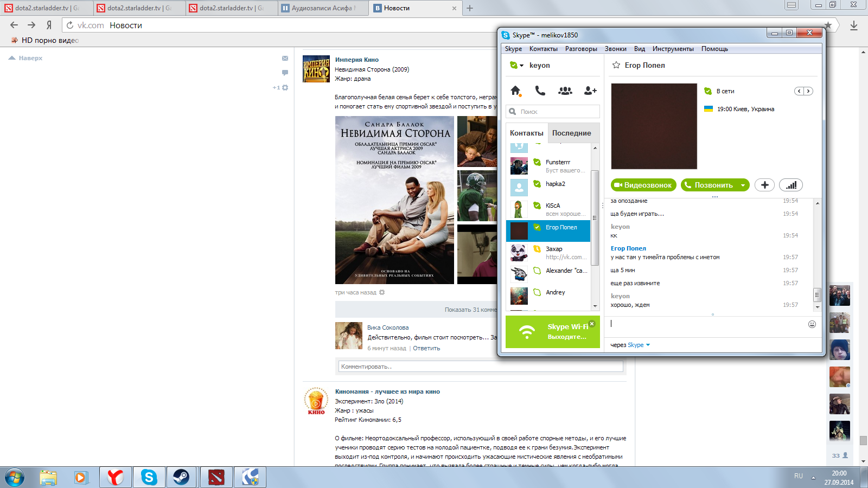Show hidden tray icons arrow

[813, 477]
